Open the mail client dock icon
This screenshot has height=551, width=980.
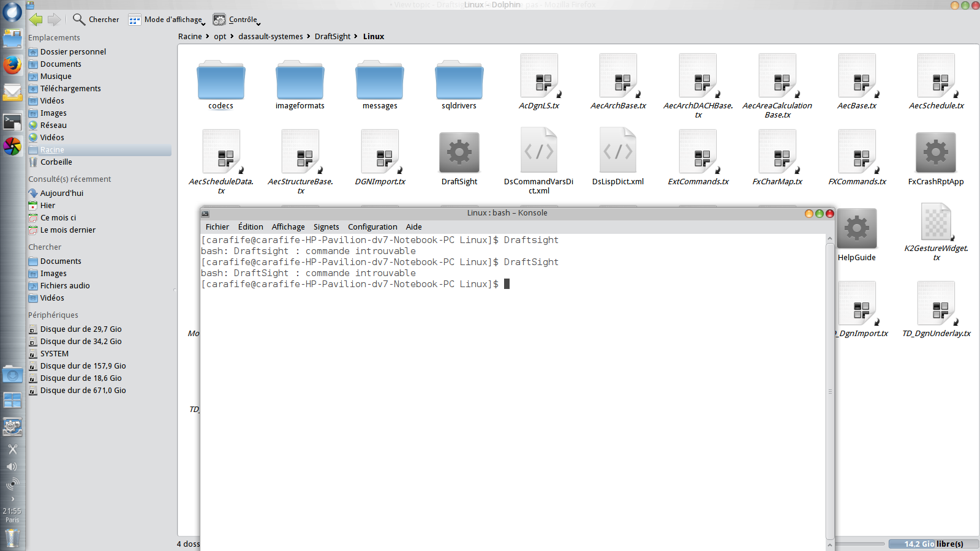[12, 92]
